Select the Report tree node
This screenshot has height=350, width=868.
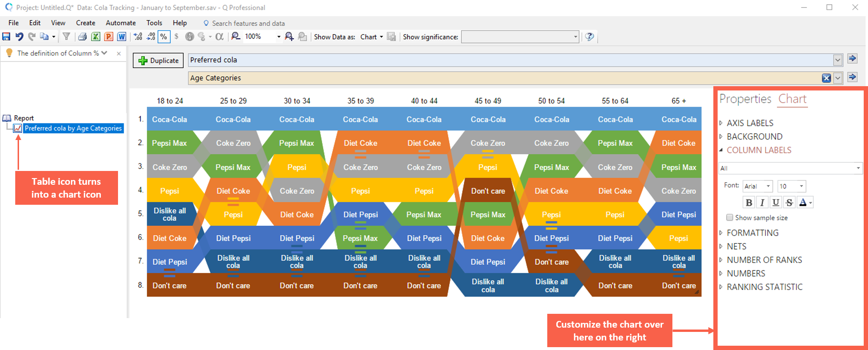pos(24,118)
